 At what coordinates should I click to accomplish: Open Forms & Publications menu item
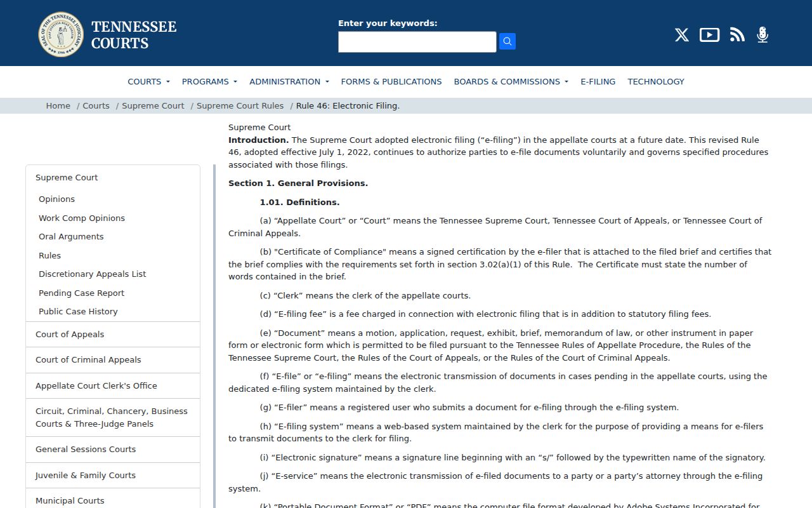[391, 81]
